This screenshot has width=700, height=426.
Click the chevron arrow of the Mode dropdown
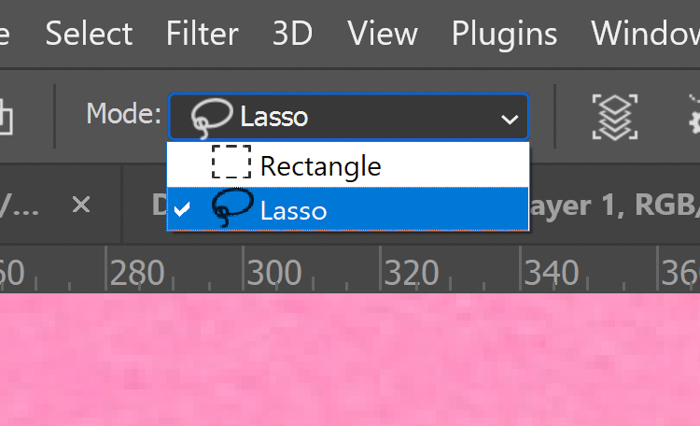pyautogui.click(x=509, y=119)
